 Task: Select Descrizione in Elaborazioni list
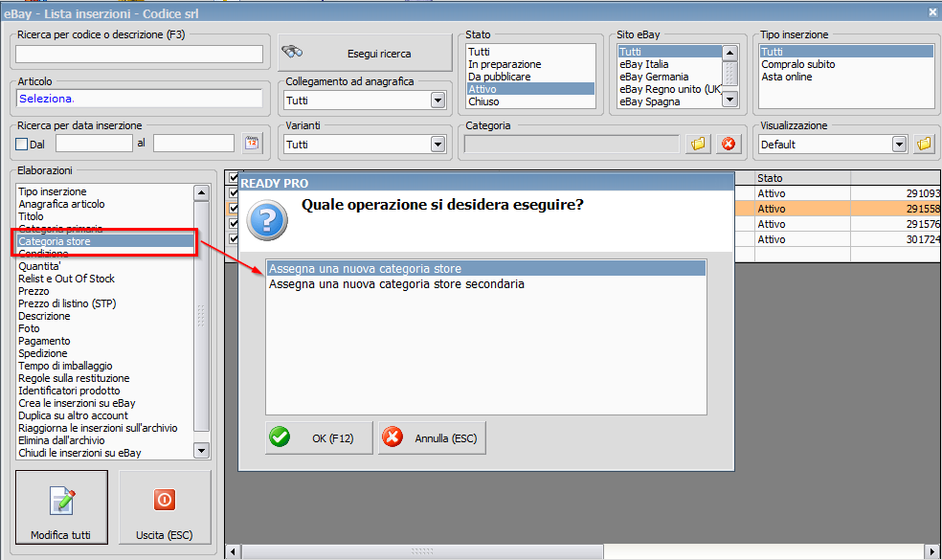tap(44, 316)
